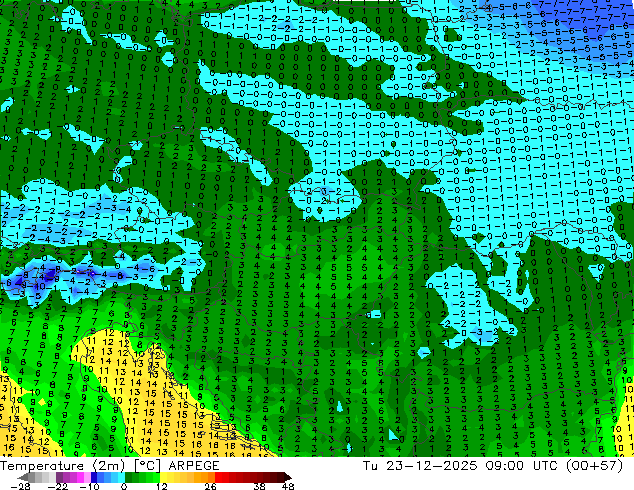The image size is (634, 490).
Task: Click the "38" legend scale label
Action: (260, 486)
